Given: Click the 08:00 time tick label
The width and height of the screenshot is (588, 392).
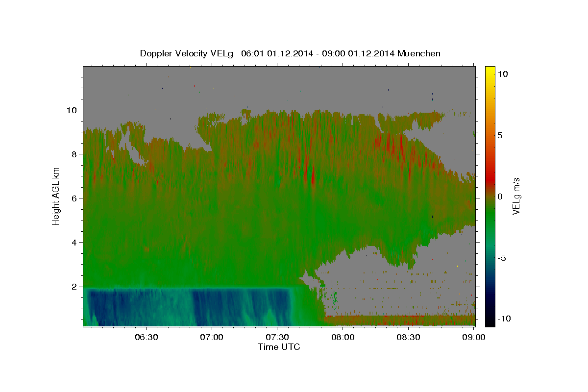Looking at the screenshot, I should (343, 338).
